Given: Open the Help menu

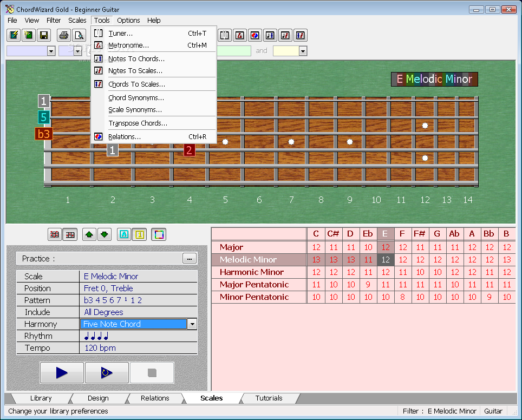Looking at the screenshot, I should click(x=154, y=21).
